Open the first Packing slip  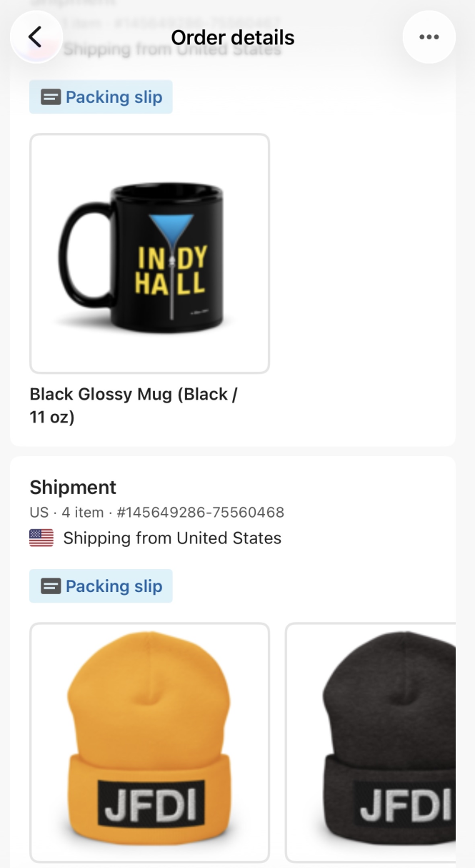point(100,97)
